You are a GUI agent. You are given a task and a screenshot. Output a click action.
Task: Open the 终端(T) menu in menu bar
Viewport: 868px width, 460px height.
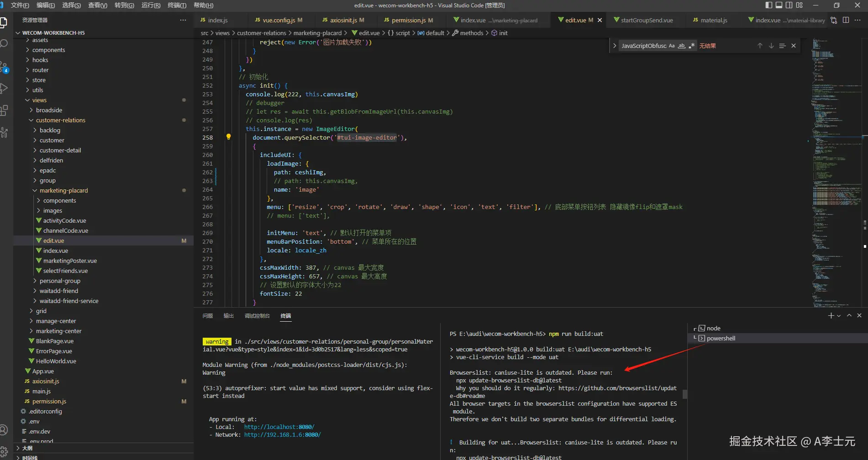[177, 5]
